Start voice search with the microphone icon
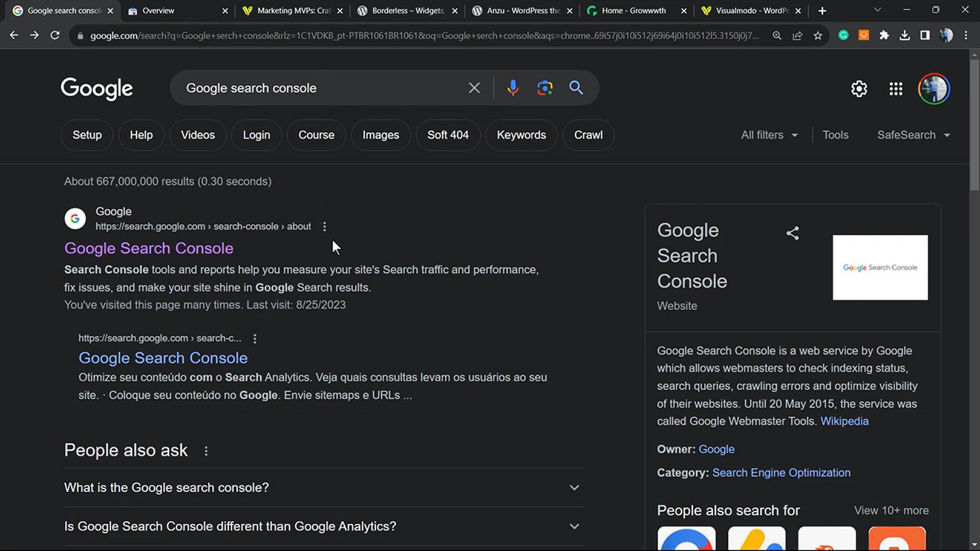980x551 pixels. coord(513,88)
